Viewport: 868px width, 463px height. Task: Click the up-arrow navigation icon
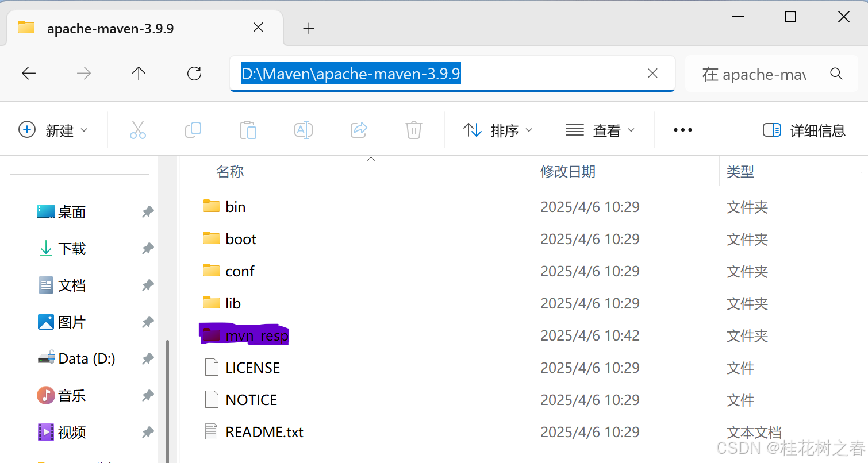click(x=138, y=73)
